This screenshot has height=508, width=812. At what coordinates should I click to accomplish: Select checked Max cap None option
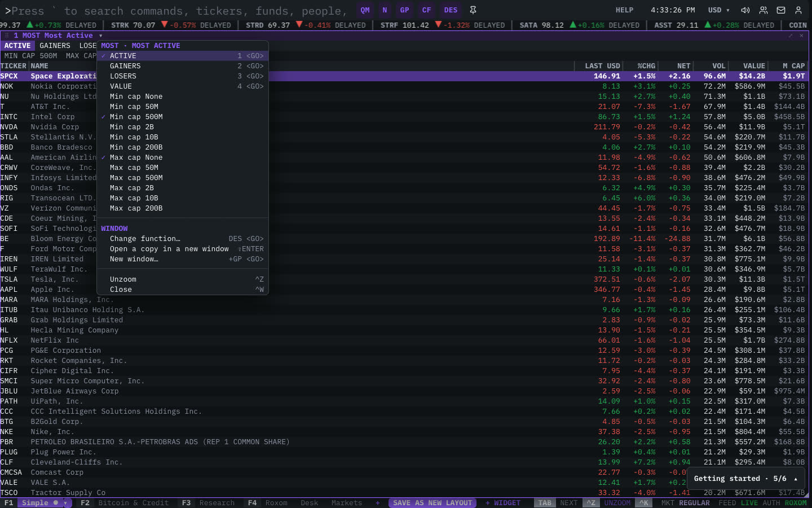click(x=183, y=157)
